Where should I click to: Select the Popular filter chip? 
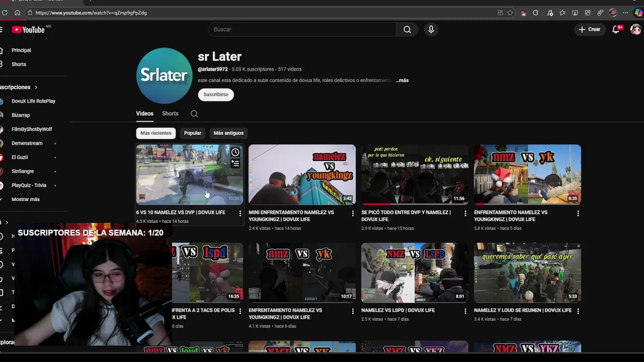[x=193, y=133]
